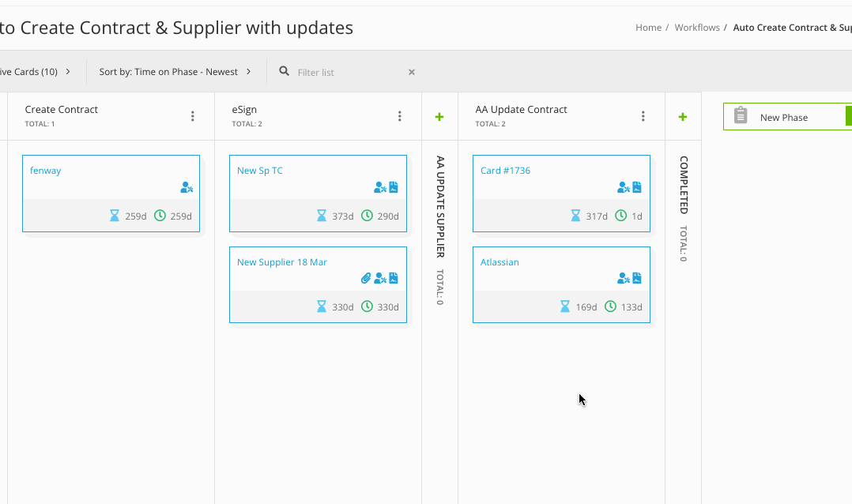
Task: Click the 317d value on Card #1736
Action: coord(597,216)
